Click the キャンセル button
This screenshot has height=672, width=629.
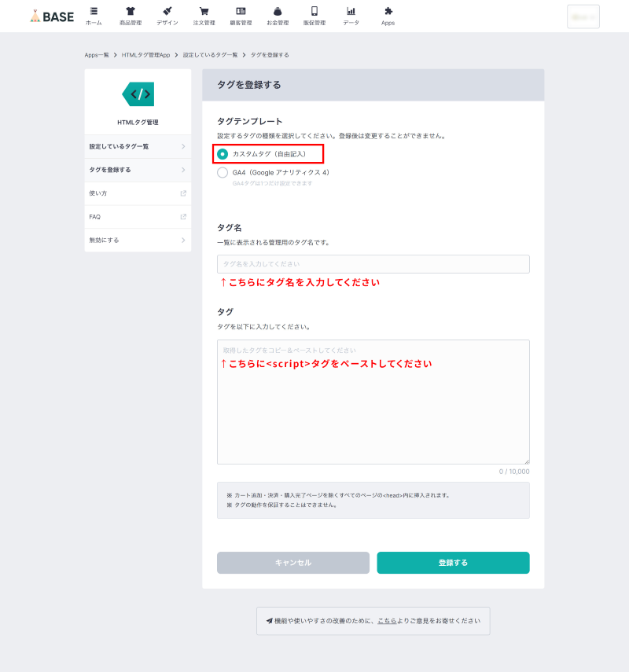293,563
